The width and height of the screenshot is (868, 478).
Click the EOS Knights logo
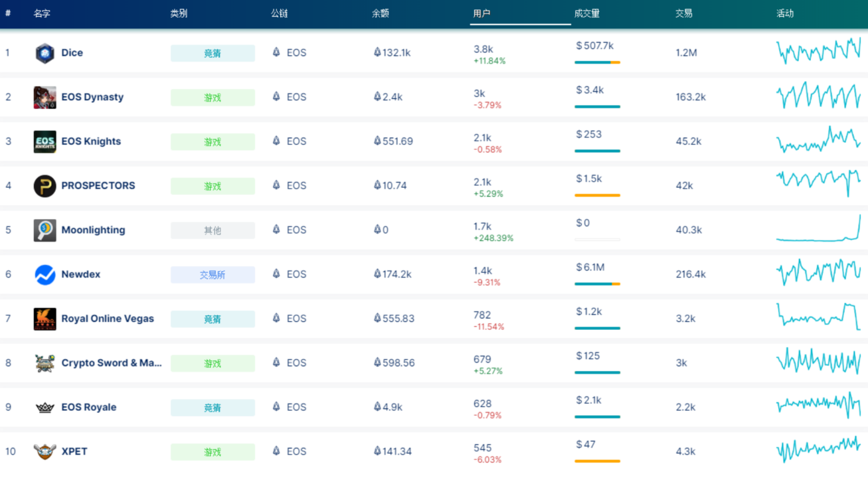click(x=44, y=141)
